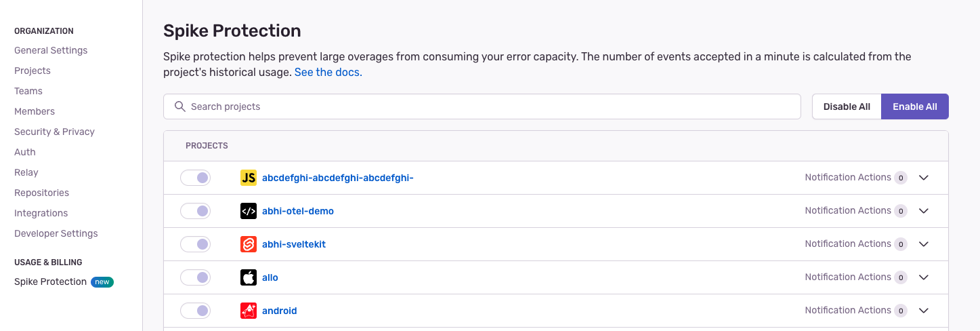Open General Settings in sidebar
Image resolution: width=980 pixels, height=331 pixels.
click(51, 50)
